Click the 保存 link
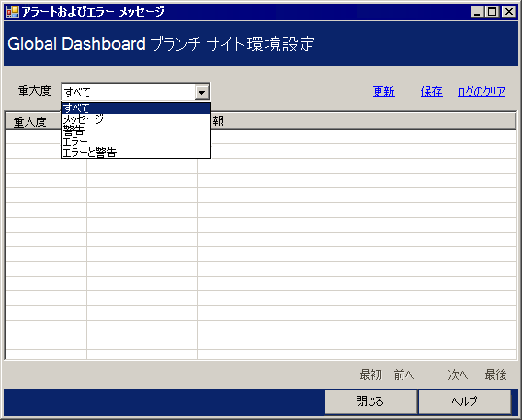The image size is (522, 420). pyautogui.click(x=431, y=92)
